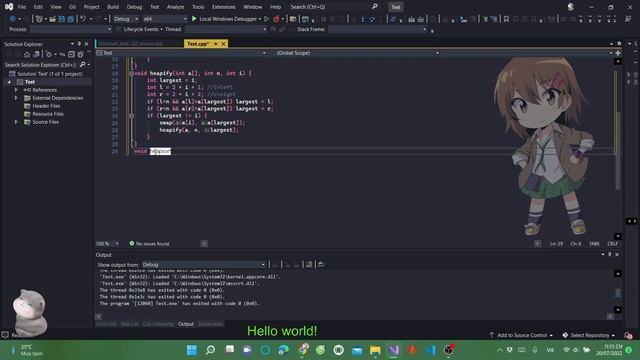Open the Extensions menu
Viewport: 640px width, 360px height.
tap(224, 7)
